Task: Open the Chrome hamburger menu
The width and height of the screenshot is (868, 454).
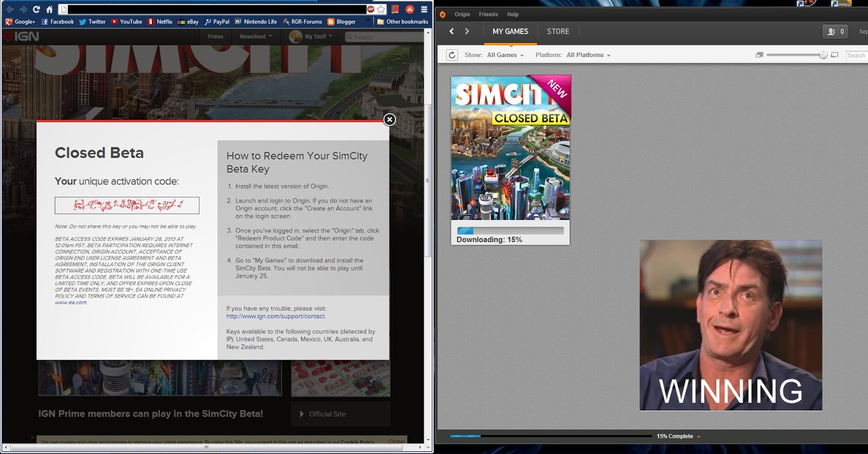Action: coord(424,9)
